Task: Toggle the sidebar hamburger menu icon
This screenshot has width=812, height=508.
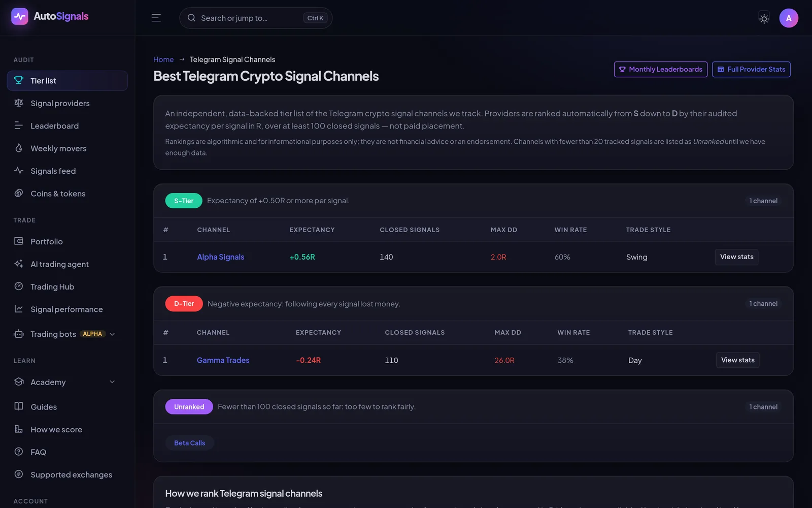Action: point(156,18)
